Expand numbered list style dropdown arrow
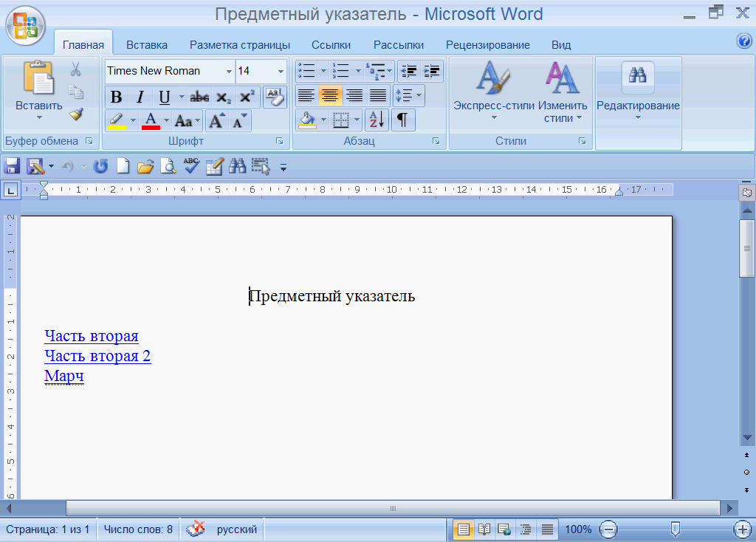 [358, 72]
